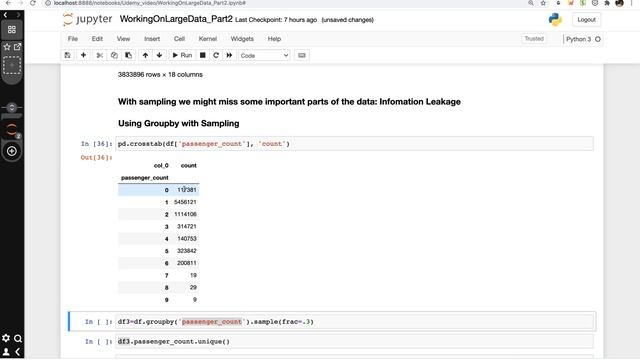Click the Logout button
This screenshot has height=360, width=640.
point(586,20)
